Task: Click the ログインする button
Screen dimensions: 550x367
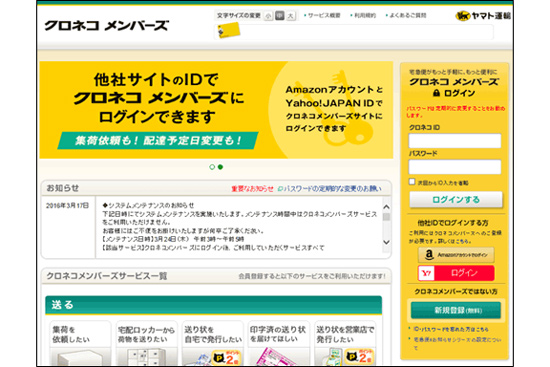Action: (456, 200)
